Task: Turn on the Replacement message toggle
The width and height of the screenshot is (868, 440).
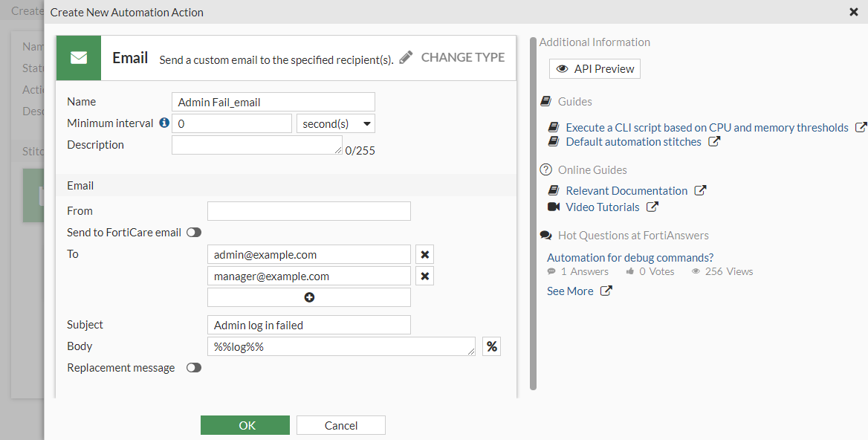Action: (x=194, y=368)
